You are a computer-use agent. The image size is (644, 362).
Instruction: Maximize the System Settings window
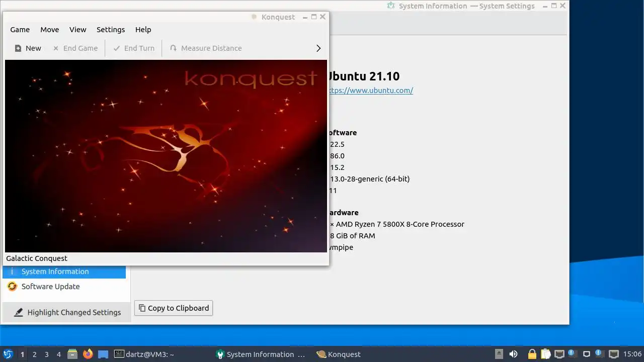coord(554,6)
